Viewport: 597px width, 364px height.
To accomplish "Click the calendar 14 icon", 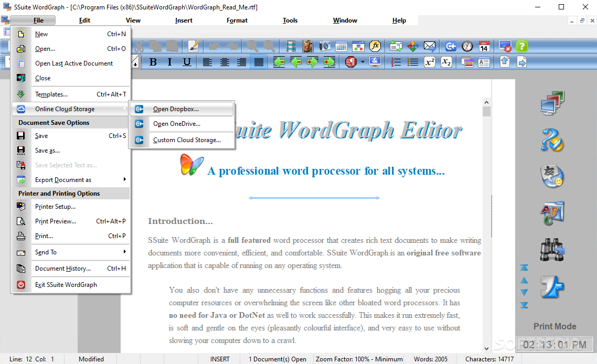I will (x=484, y=47).
